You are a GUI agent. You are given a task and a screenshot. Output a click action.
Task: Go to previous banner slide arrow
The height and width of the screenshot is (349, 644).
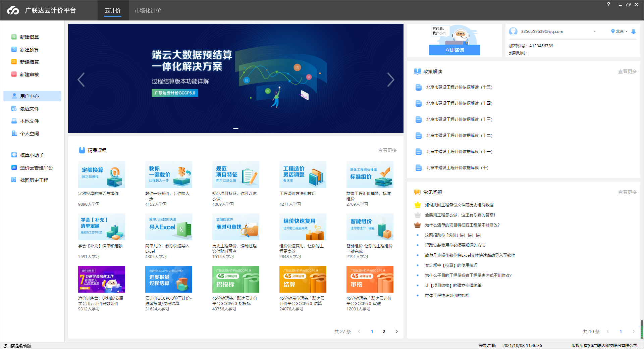coord(81,80)
